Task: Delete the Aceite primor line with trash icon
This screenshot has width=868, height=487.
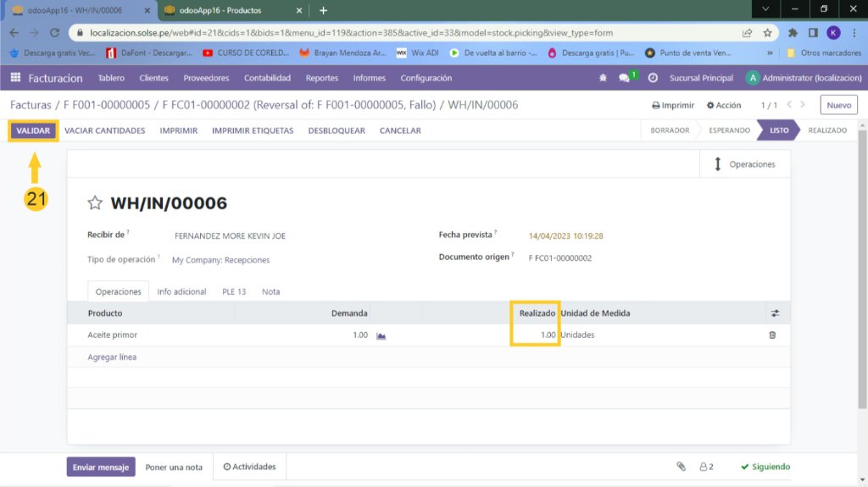Action: pos(772,335)
